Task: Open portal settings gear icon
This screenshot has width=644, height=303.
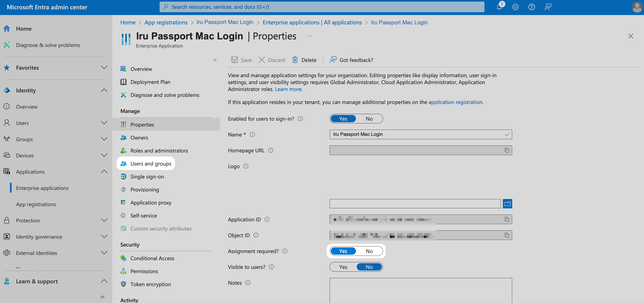Action: point(515,7)
